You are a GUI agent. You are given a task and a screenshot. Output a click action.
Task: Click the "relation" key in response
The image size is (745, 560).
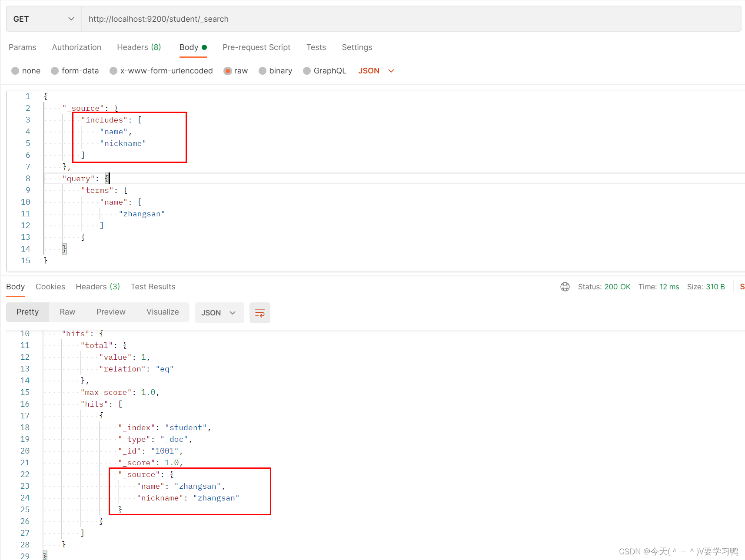[x=122, y=369]
